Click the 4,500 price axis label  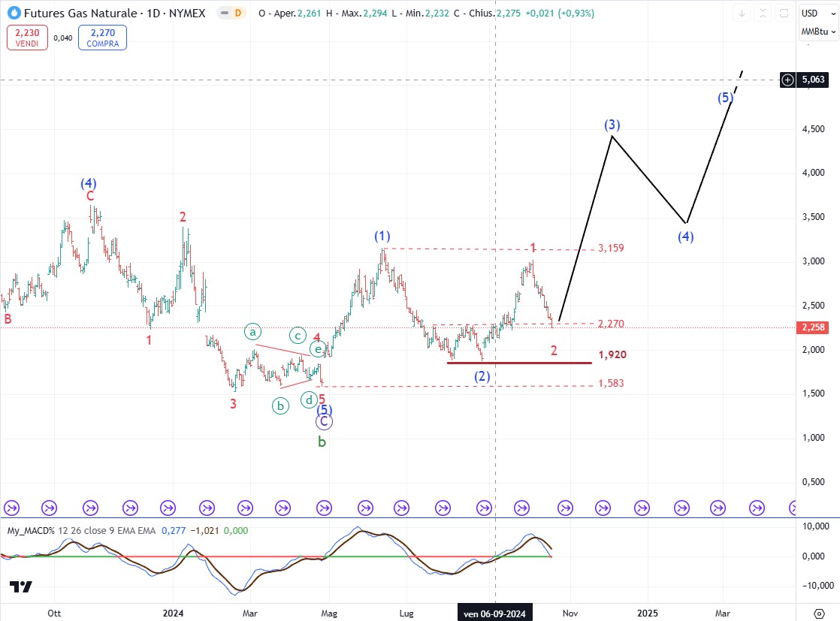[x=813, y=129]
